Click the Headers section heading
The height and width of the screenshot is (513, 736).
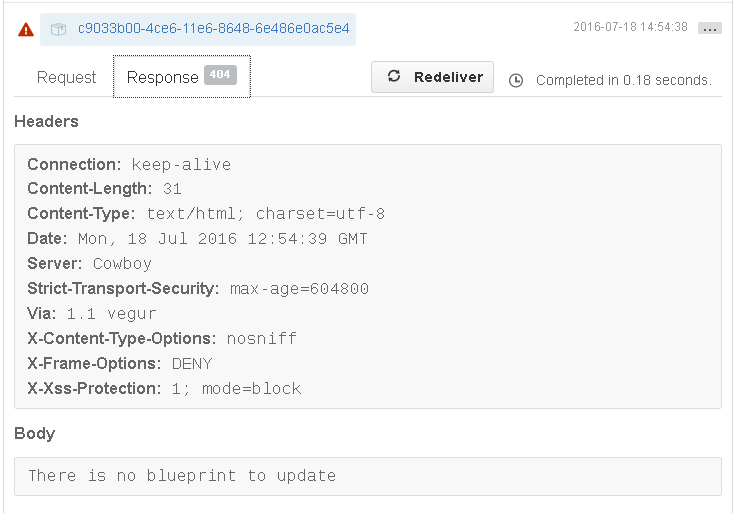[46, 121]
